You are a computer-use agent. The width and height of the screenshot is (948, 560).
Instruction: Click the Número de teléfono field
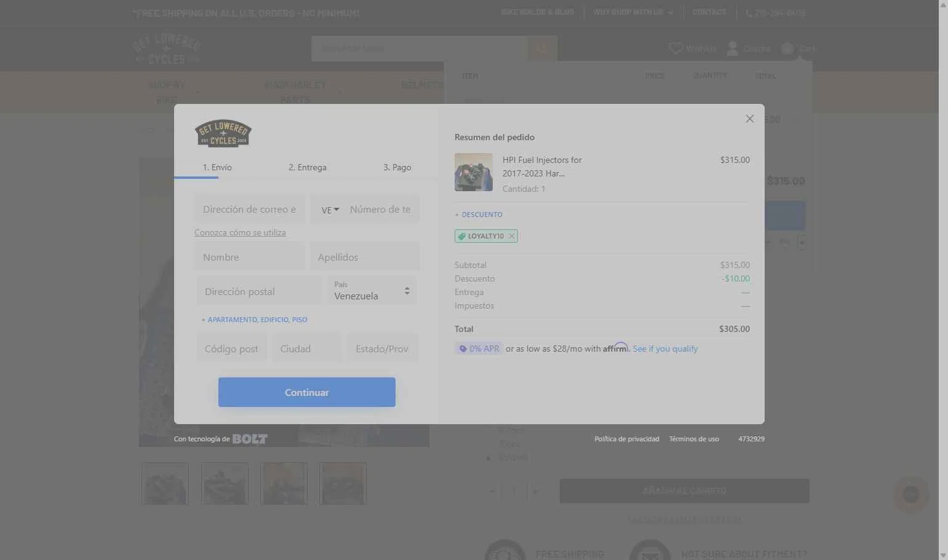point(382,210)
